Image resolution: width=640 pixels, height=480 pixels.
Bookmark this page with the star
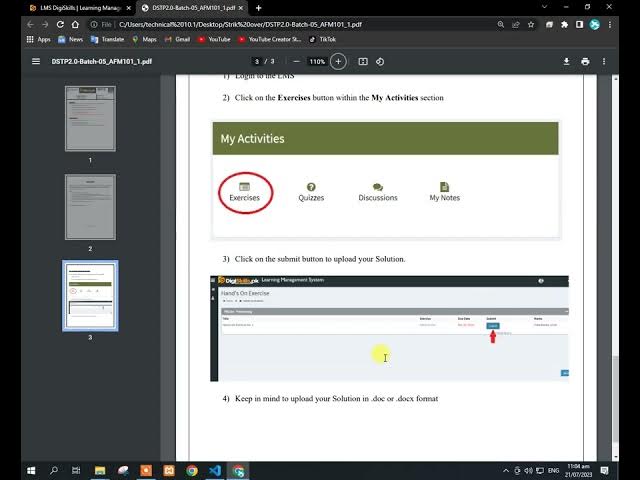point(531,24)
